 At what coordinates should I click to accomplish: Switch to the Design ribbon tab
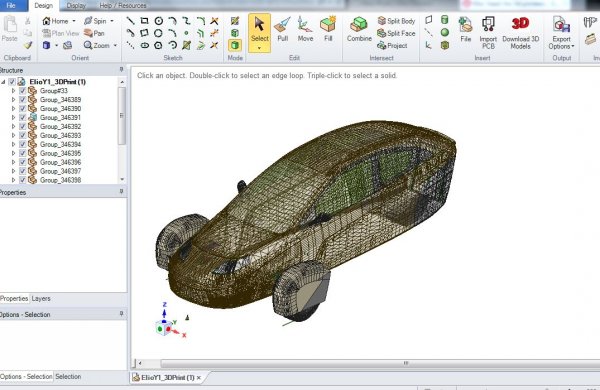click(43, 5)
